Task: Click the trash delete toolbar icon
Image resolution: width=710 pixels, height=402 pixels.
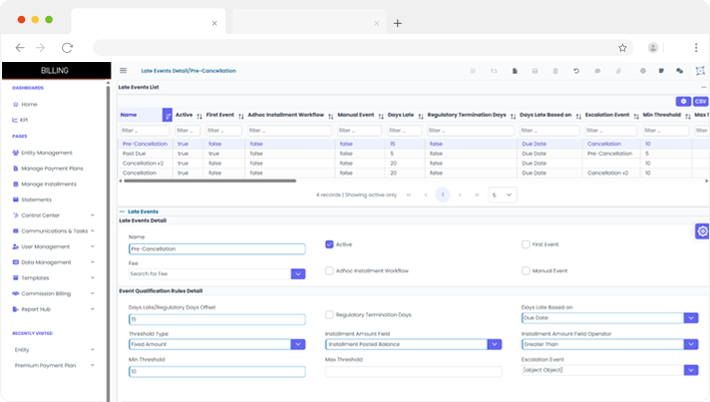Action: (556, 71)
